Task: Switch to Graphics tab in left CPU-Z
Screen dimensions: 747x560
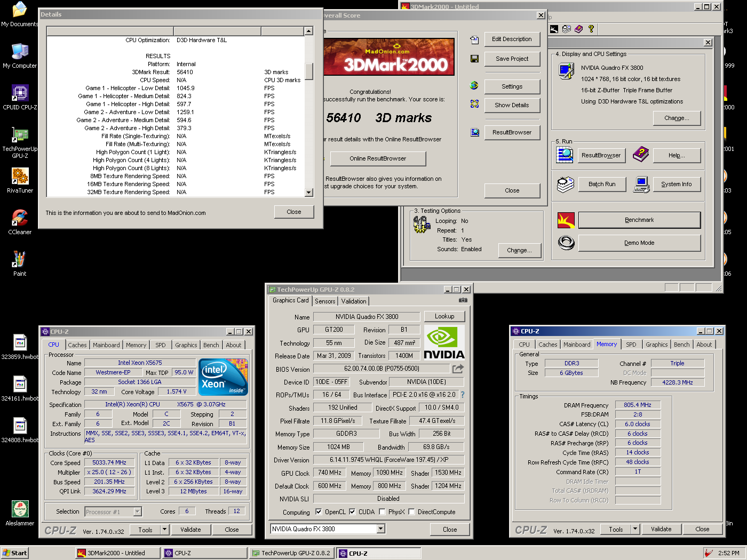Action: point(186,345)
